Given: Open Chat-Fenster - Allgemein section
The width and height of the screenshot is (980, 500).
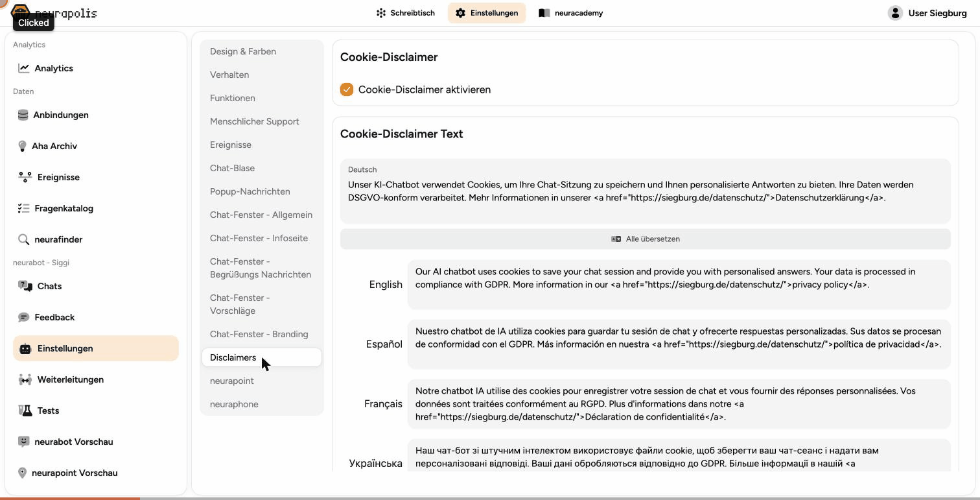Looking at the screenshot, I should [262, 215].
